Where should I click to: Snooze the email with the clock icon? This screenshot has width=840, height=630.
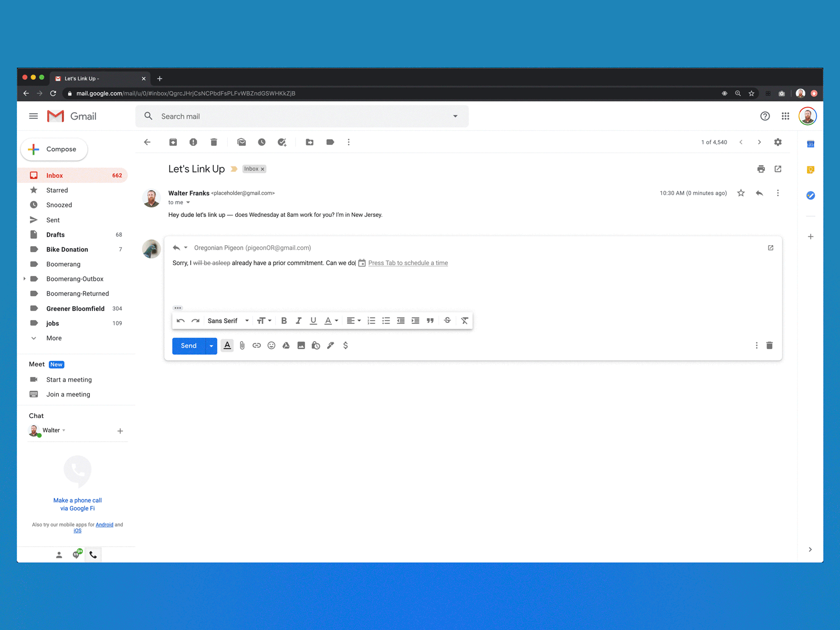tap(262, 142)
